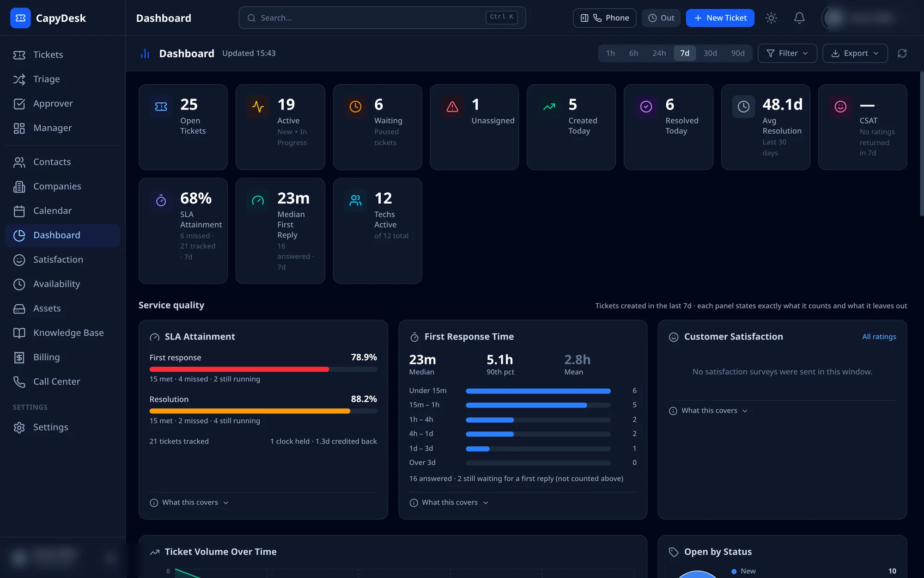Select the 90d time range
This screenshot has height=578, width=924.
(x=738, y=53)
